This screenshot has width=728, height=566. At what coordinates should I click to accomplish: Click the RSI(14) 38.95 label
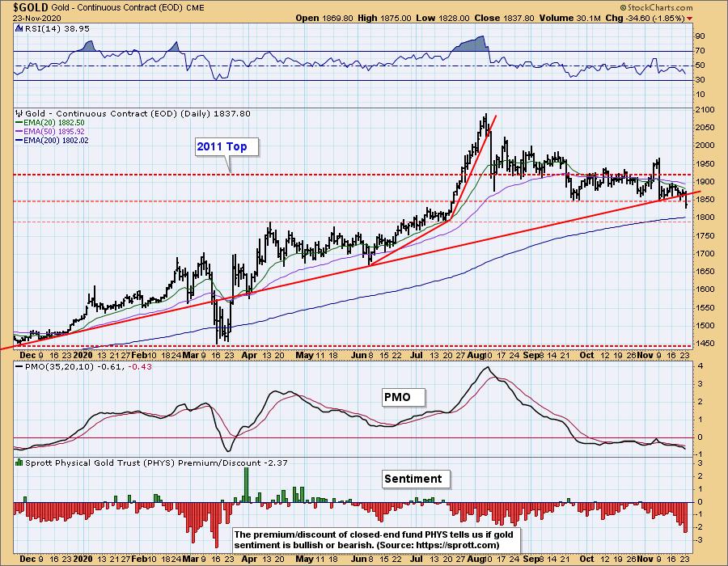tap(57, 29)
